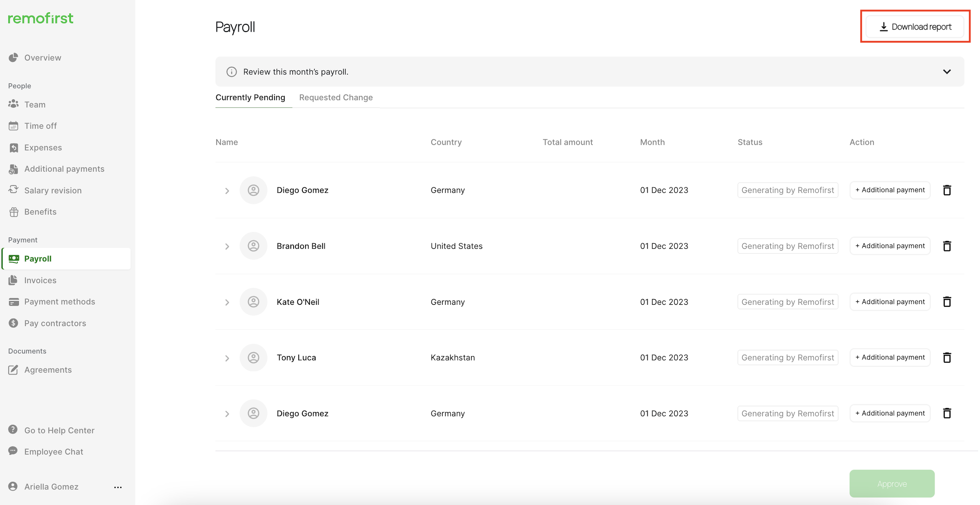Screen dimensions: 980x505
Task: Click the info icon in review banner
Action: pyautogui.click(x=232, y=72)
